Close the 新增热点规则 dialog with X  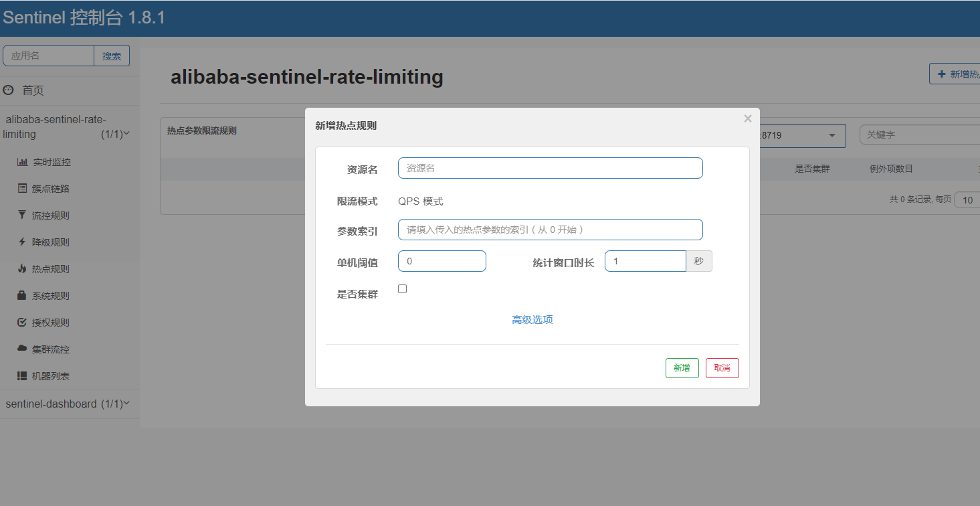tap(748, 118)
